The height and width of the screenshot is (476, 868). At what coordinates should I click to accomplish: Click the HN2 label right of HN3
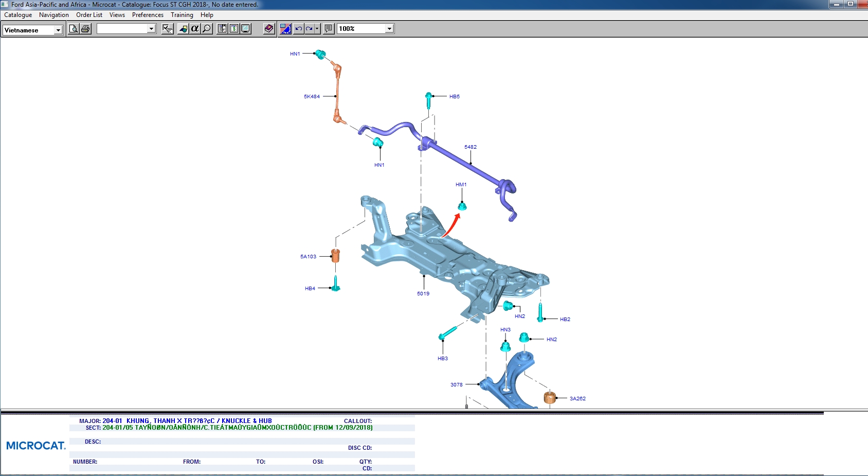552,339
